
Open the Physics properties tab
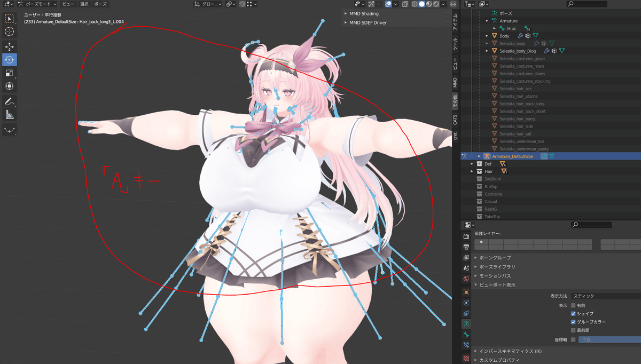(x=466, y=303)
